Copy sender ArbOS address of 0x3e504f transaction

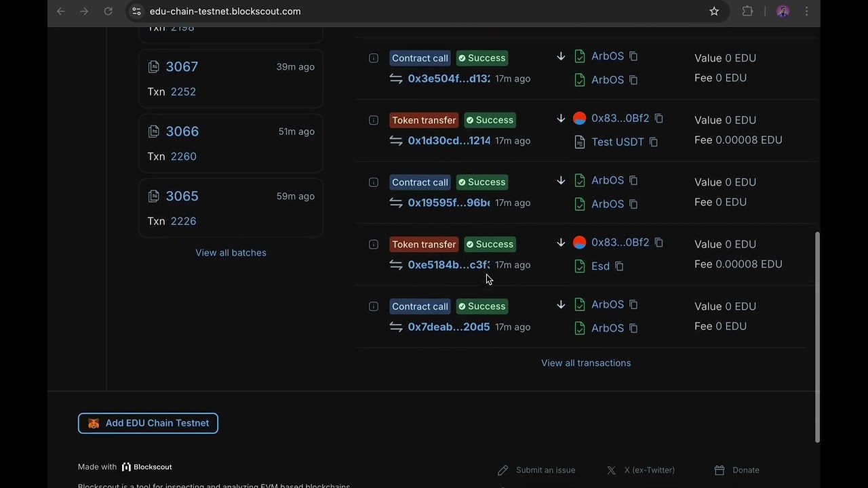click(633, 56)
